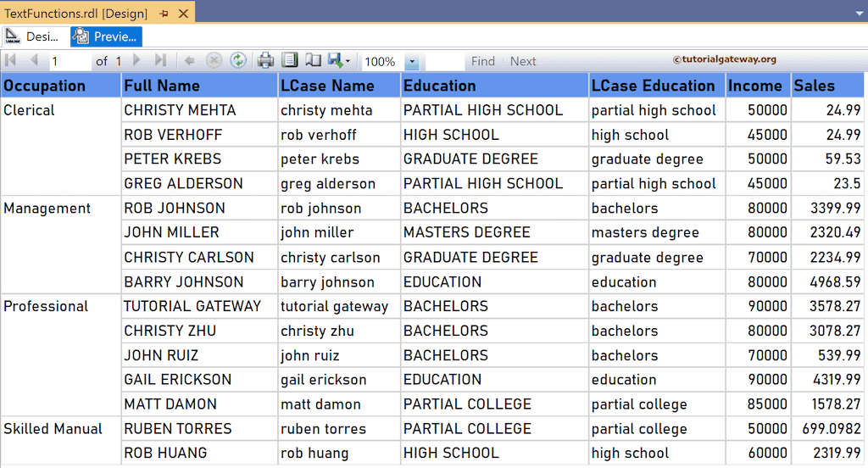868x468 pixels.
Task: Select the Management occupation cell
Action: click(61, 244)
